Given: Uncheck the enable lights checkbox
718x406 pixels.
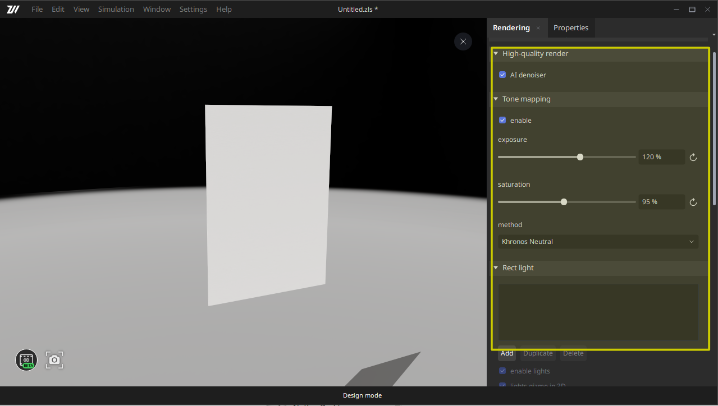Looking at the screenshot, I should point(502,371).
